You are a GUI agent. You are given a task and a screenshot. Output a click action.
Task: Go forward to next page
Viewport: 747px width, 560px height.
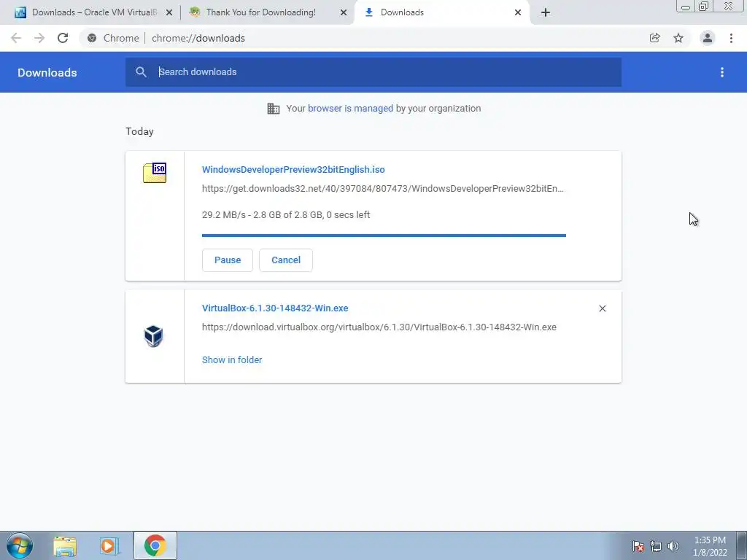pyautogui.click(x=39, y=38)
